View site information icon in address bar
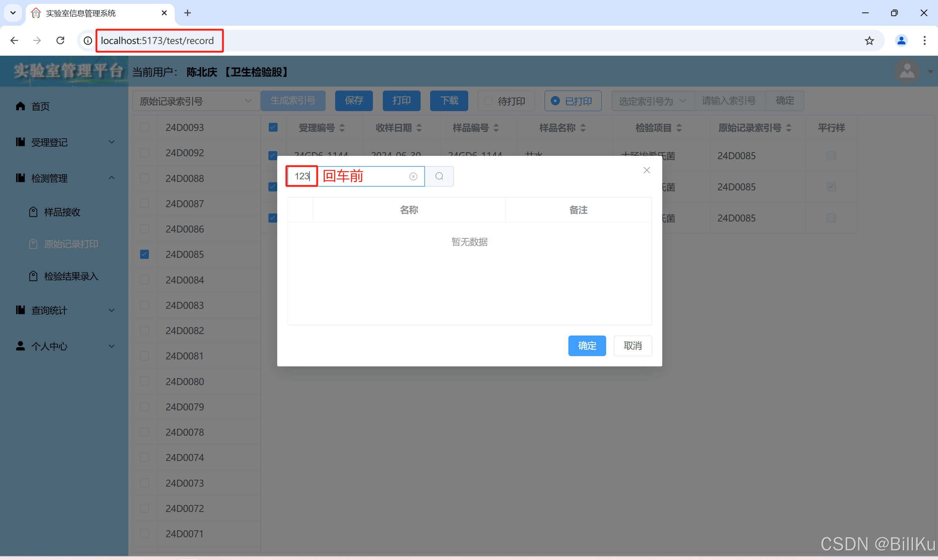This screenshot has height=560, width=938. pos(88,40)
